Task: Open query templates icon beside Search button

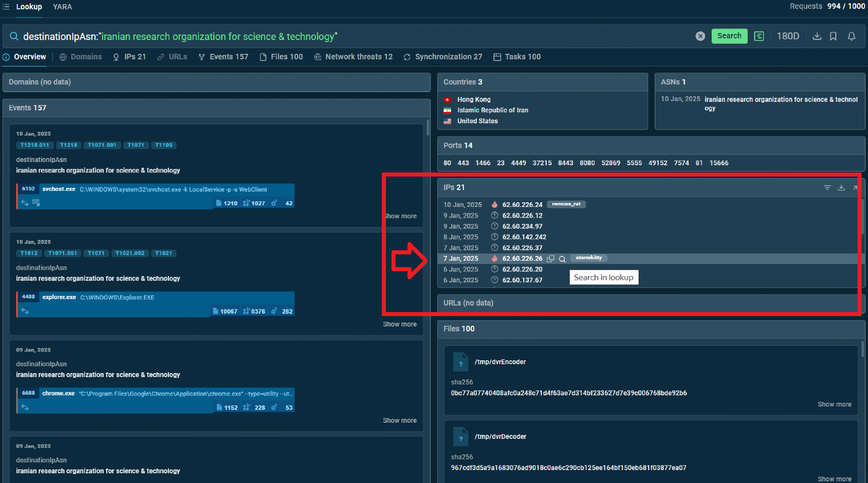Action: (x=759, y=36)
